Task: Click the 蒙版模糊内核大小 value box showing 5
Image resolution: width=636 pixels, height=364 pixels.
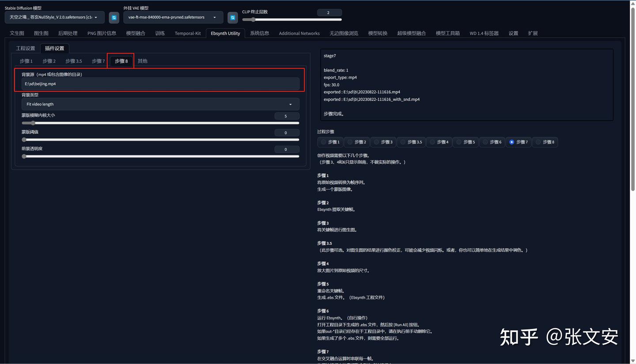Action: point(287,116)
